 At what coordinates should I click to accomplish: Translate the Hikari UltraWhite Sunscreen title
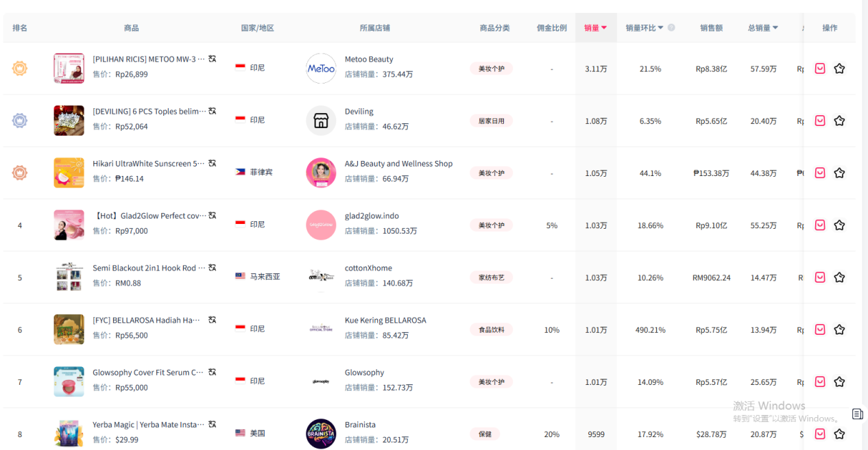coord(213,163)
